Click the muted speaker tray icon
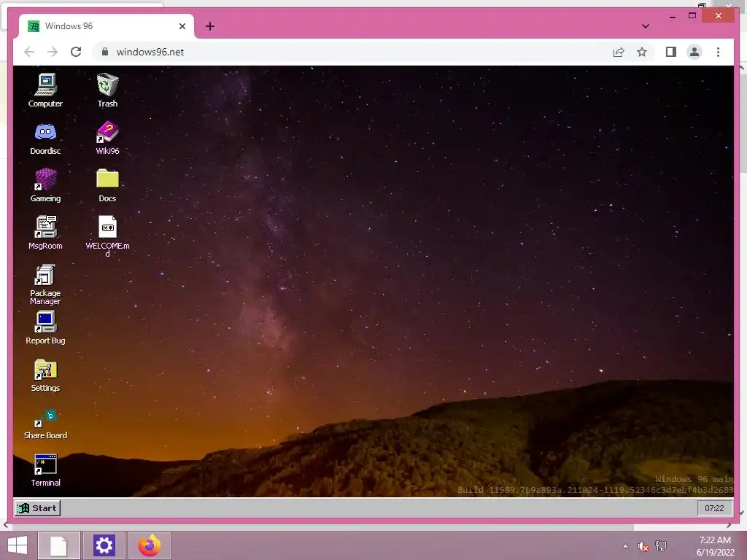This screenshot has height=560, width=747. [643, 546]
